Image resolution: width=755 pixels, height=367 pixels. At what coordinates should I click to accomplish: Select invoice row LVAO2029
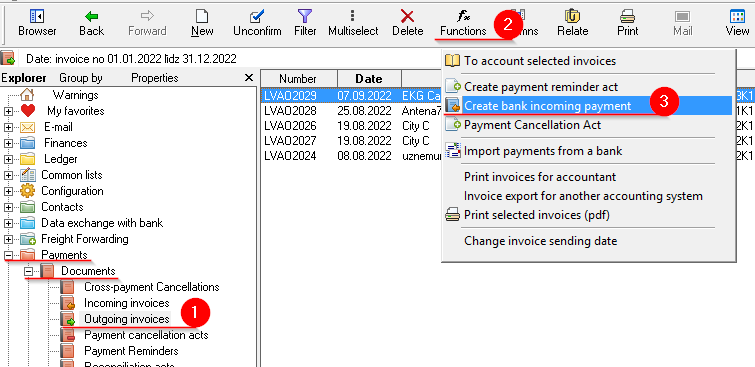(352, 95)
